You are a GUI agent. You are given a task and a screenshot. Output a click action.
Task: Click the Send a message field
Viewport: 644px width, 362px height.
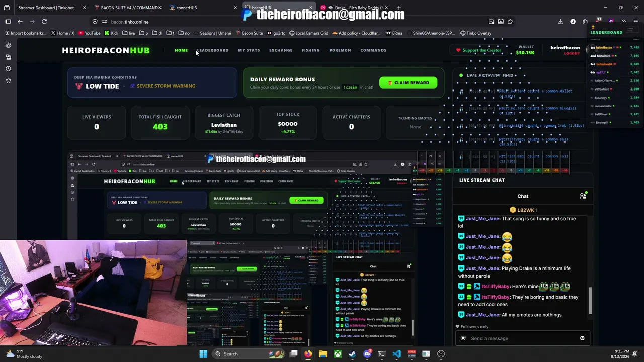click(522, 338)
